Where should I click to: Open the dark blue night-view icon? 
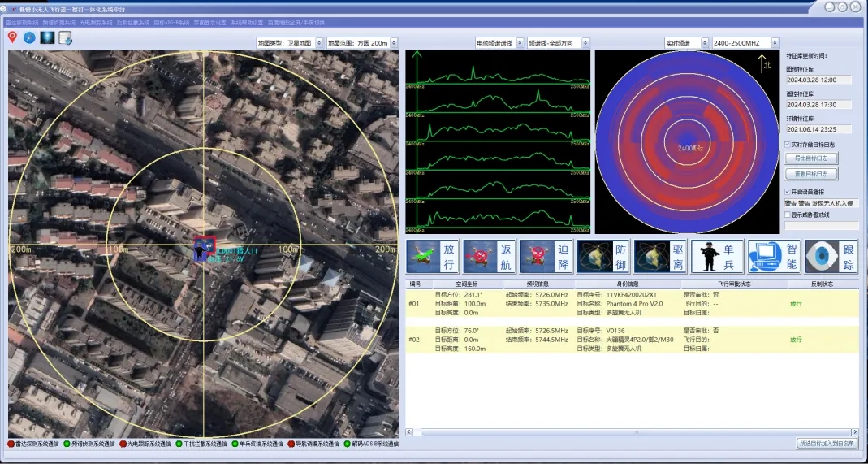[48, 37]
